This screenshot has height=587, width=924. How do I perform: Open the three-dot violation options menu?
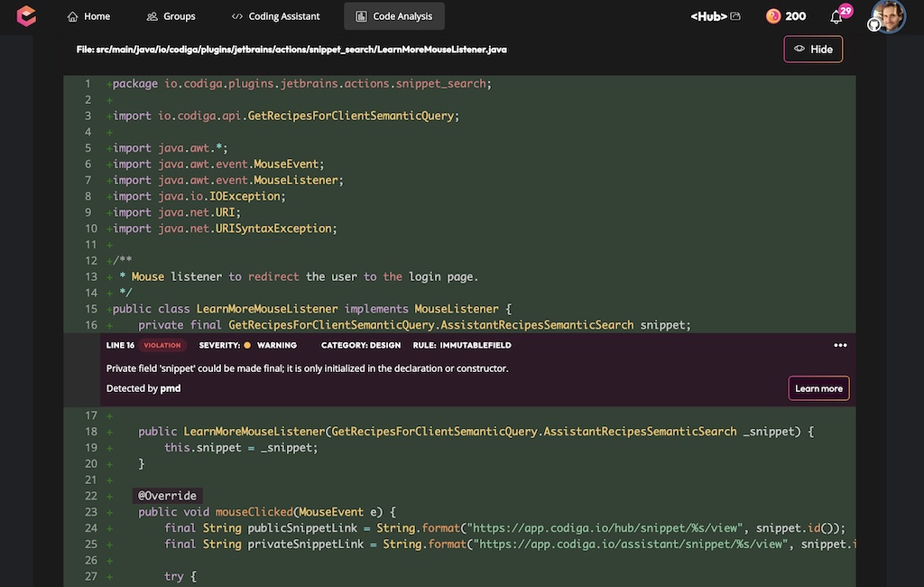[x=840, y=345]
